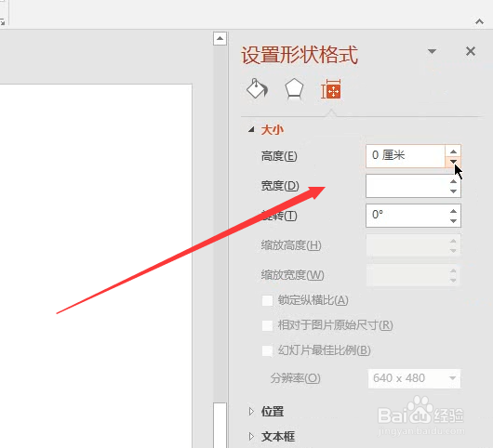Select the Size & Properties tab icon
Viewport: 493px width, 448px height.
point(331,89)
